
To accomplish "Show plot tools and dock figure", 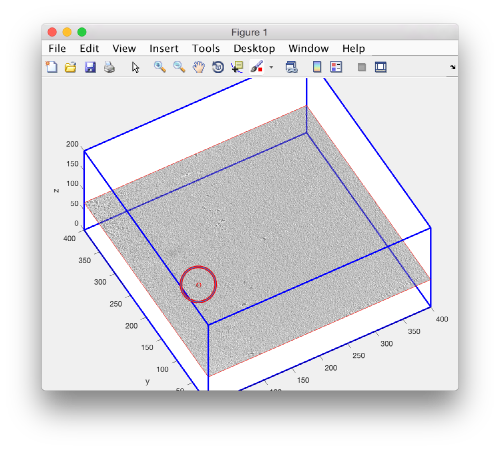I will 381,67.
